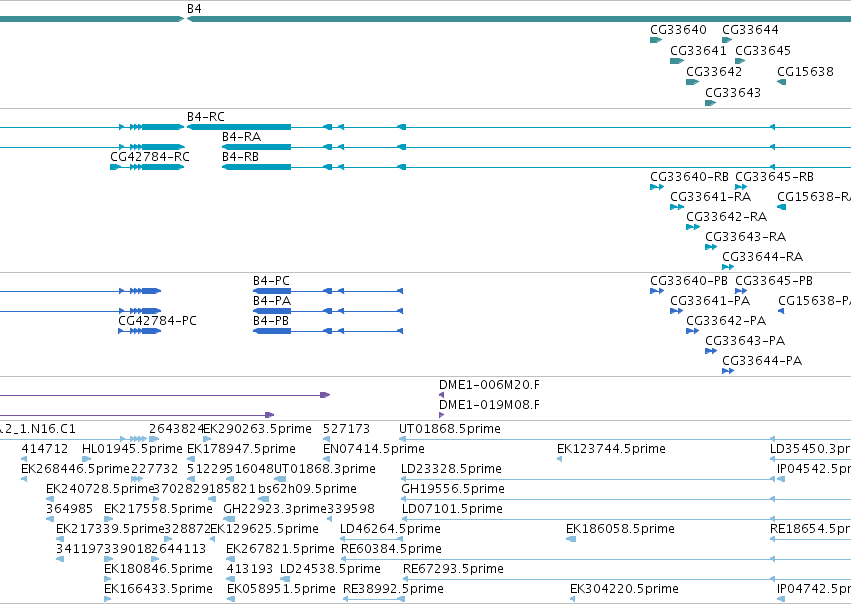Screen dimensions: 851x604
Task: Click the arrow glyph under CG15638
Action: (x=782, y=82)
